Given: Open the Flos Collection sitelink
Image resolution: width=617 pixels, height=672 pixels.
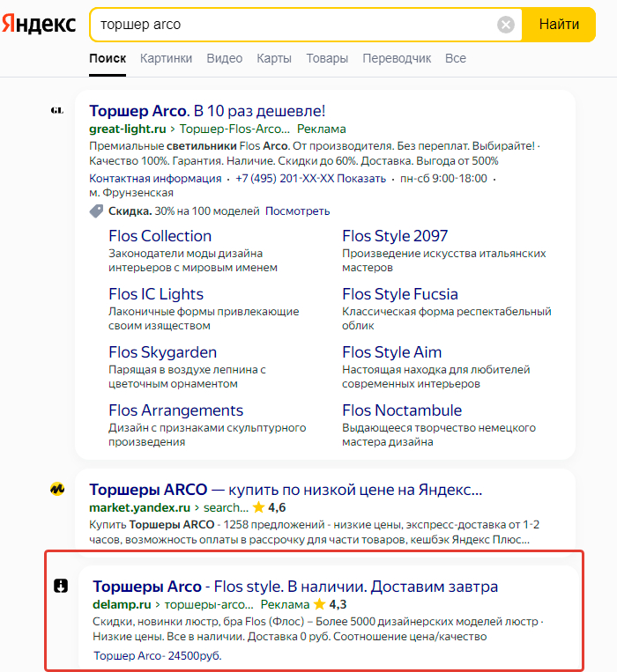Looking at the screenshot, I should tap(160, 236).
